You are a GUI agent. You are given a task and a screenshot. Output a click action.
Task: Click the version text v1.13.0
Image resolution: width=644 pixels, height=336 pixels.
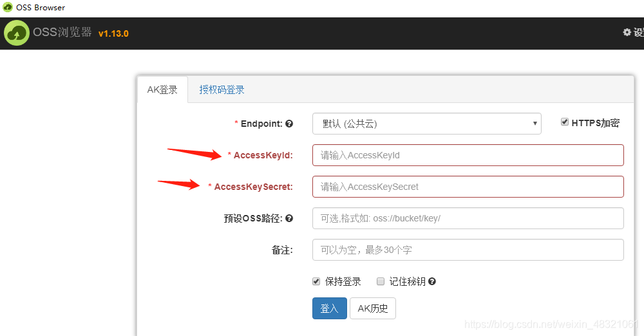click(x=113, y=33)
